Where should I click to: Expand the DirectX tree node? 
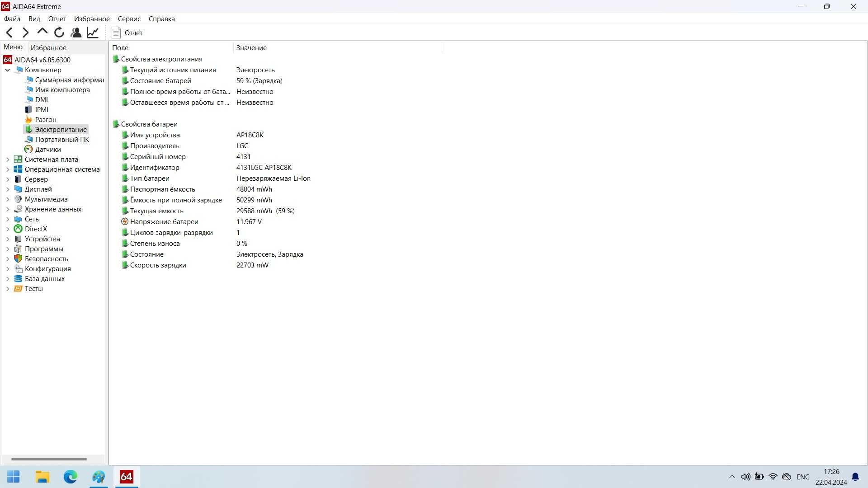(x=8, y=229)
